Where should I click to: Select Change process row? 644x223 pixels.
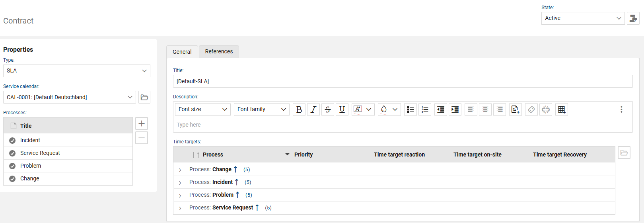68,178
